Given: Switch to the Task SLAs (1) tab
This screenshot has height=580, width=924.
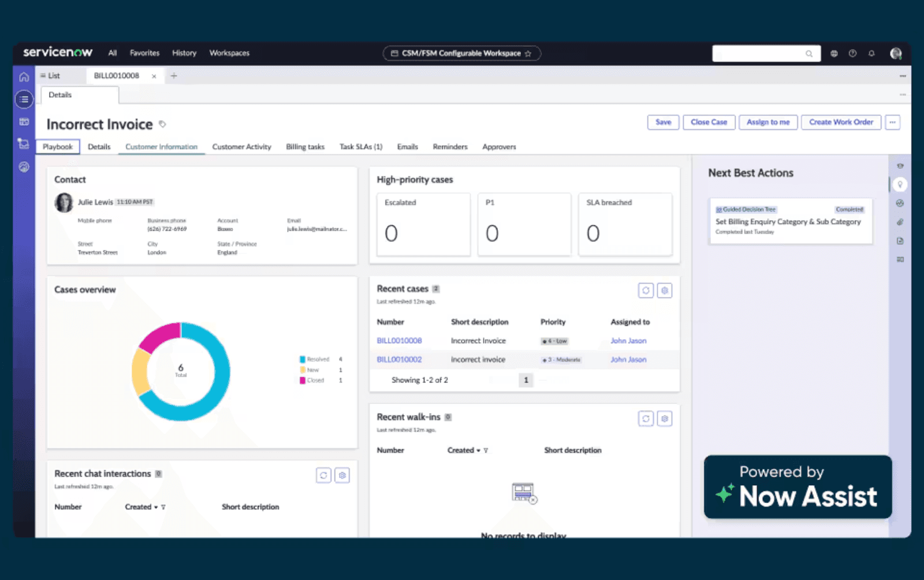Looking at the screenshot, I should click(x=361, y=147).
